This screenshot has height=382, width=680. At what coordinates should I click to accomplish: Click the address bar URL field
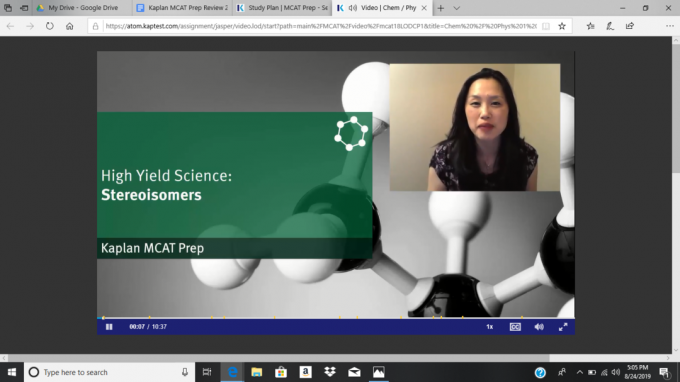(x=321, y=26)
